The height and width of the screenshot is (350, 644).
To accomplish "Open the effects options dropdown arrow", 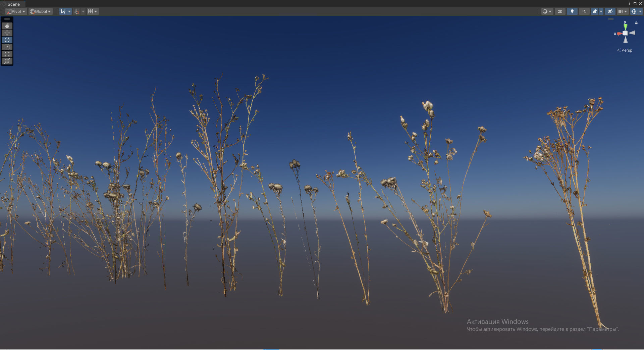I will [x=601, y=11].
